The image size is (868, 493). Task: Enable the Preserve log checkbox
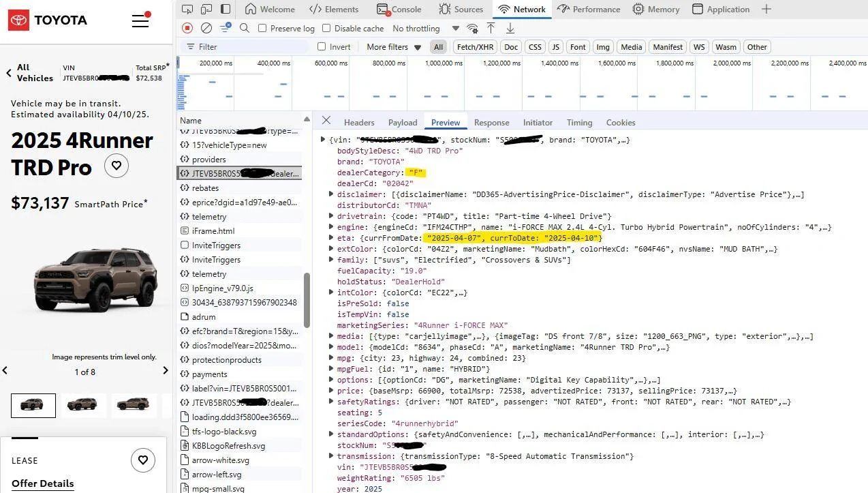262,29
